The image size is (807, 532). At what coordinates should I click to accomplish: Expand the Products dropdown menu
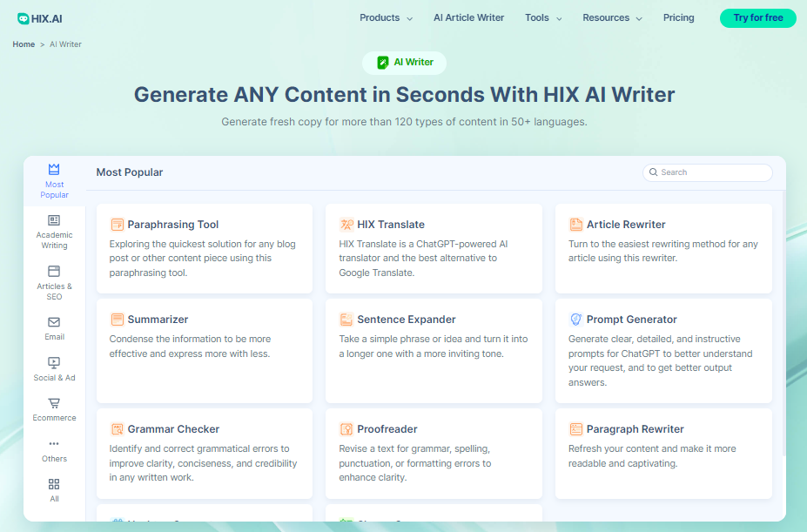click(385, 17)
